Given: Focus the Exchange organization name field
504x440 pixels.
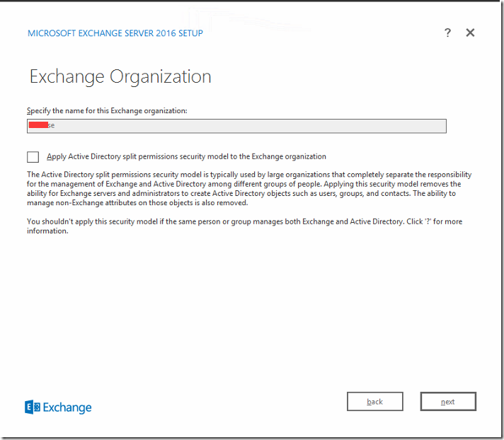Looking at the screenshot, I should click(236, 125).
